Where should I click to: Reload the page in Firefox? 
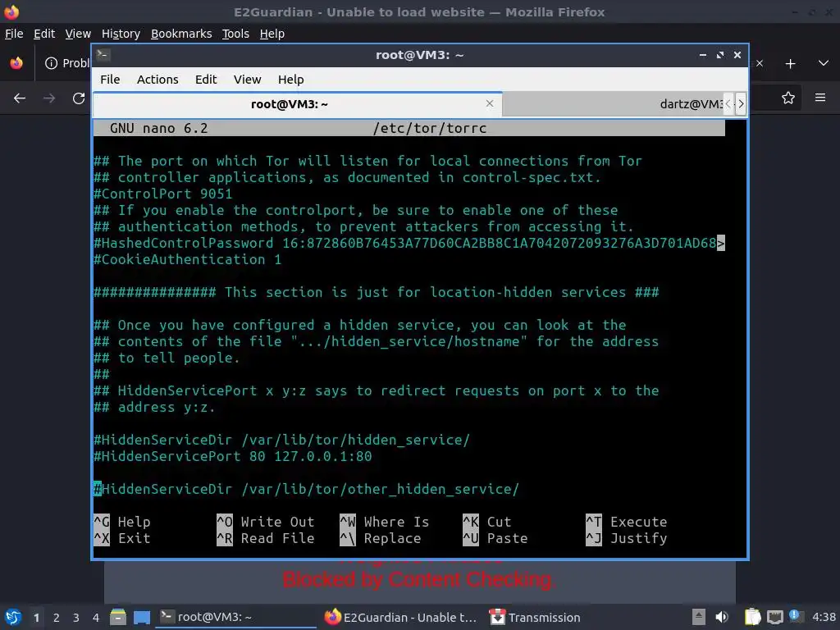tap(79, 98)
